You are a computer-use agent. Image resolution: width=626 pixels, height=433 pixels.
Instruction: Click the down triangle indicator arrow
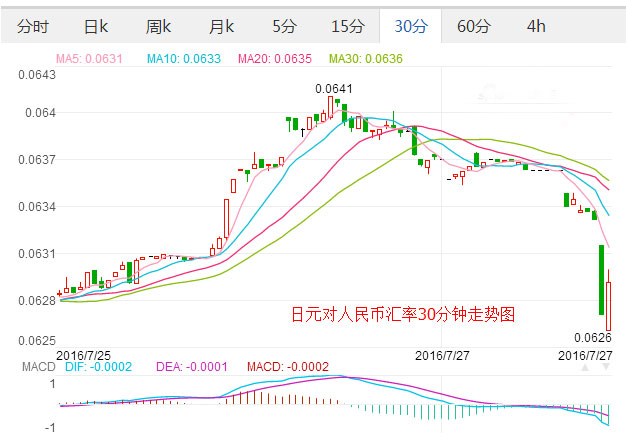606,369
